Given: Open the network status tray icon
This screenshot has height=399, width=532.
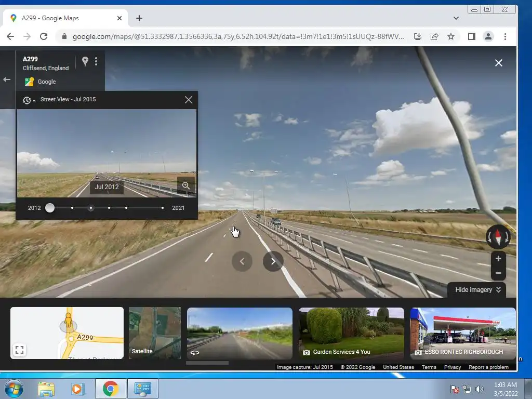Looking at the screenshot, I should click(467, 389).
